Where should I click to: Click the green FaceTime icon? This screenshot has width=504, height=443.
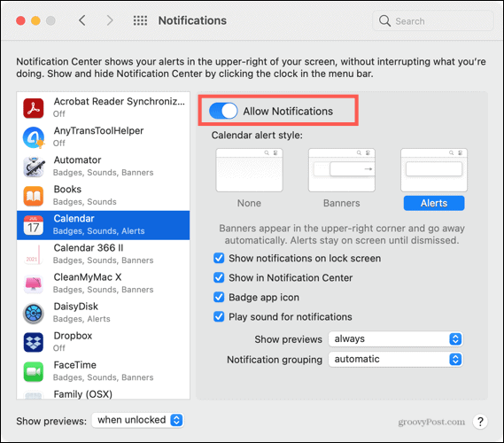pos(33,371)
